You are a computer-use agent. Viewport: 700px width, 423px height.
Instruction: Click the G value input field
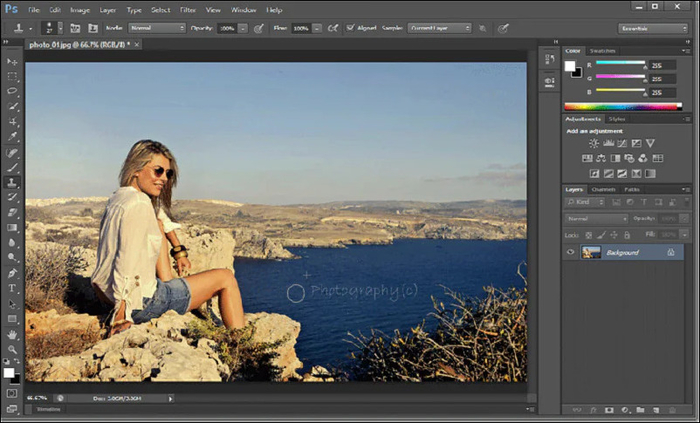point(662,79)
